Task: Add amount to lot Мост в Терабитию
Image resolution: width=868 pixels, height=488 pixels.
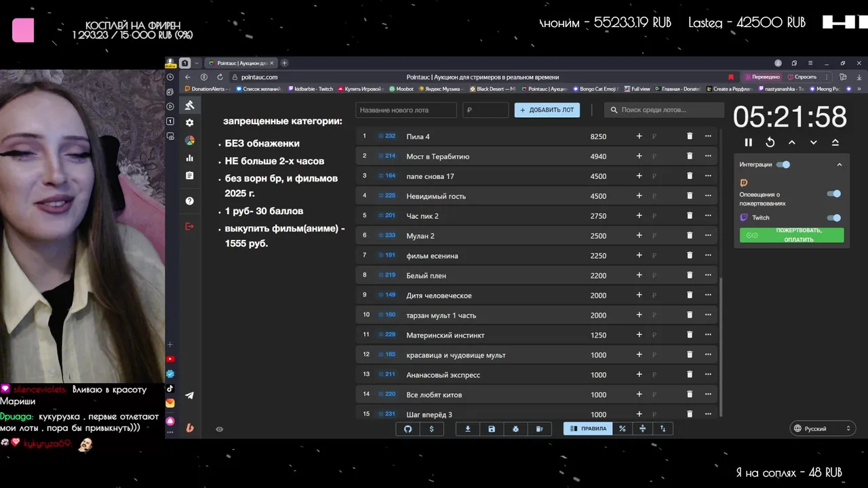Action: (639, 156)
